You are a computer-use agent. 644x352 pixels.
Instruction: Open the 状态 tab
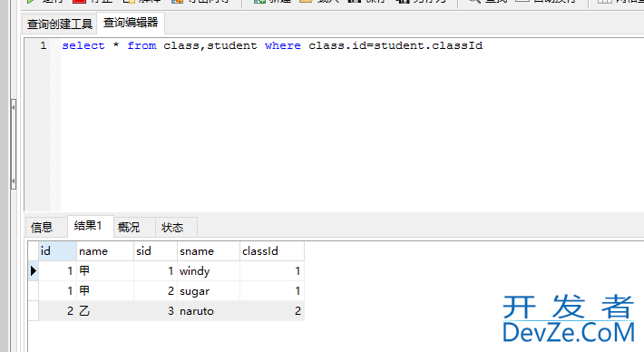click(x=172, y=227)
